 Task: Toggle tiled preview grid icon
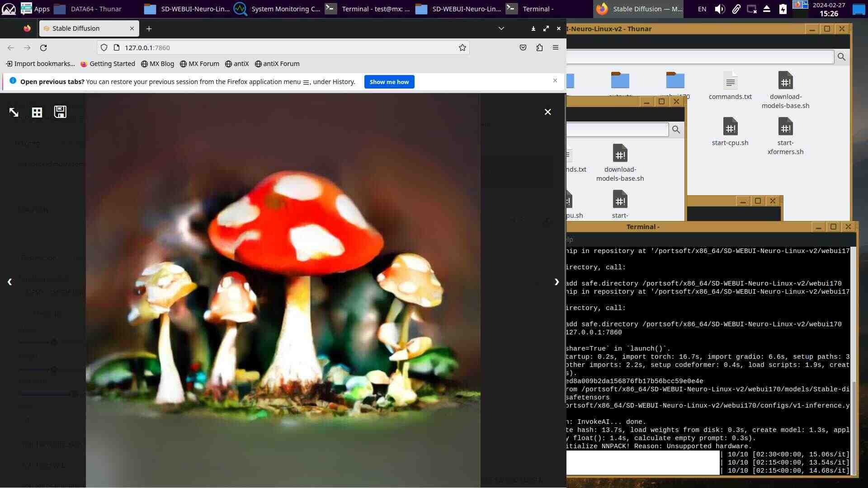pos(37,112)
